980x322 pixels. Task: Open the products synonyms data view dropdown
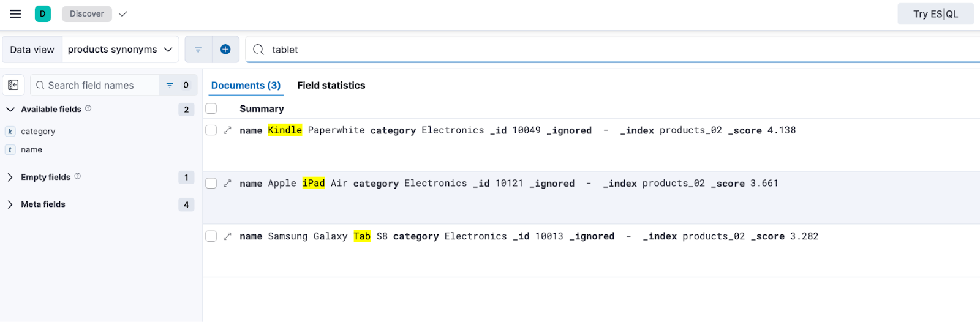120,50
